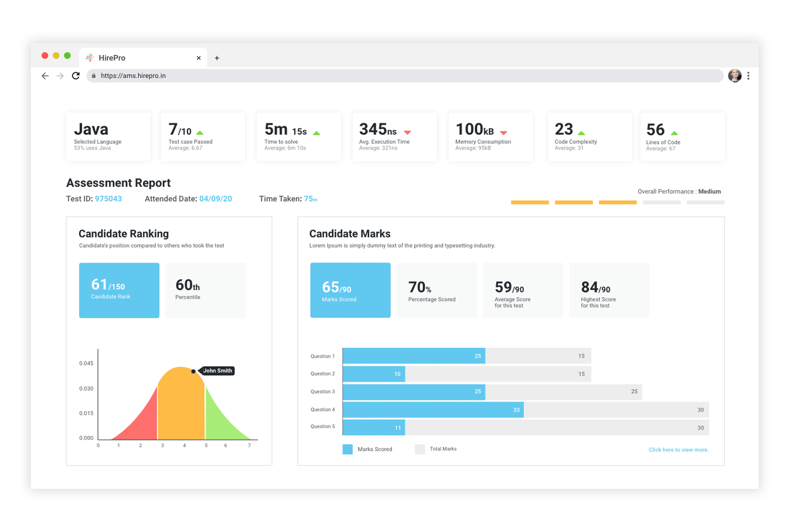
Task: Click the red down arrow on Avg. Execution Time
Action: click(408, 132)
